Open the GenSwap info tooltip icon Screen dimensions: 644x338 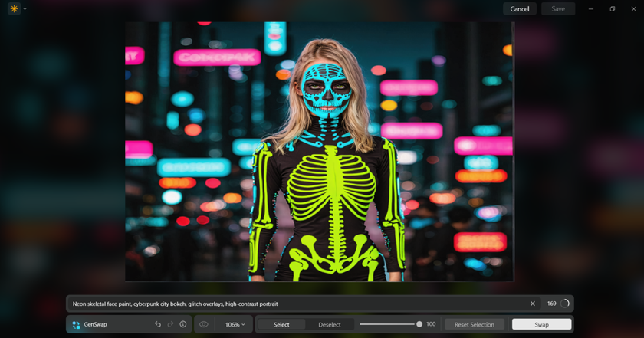pyautogui.click(x=183, y=324)
